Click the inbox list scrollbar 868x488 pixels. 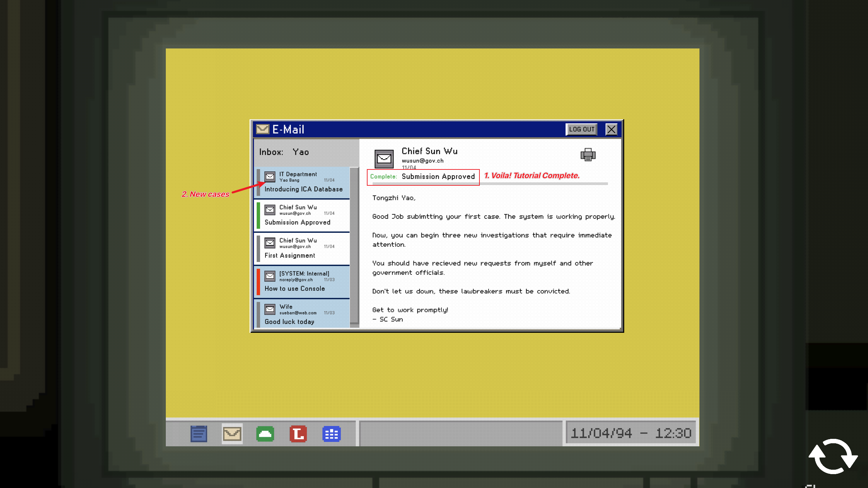click(354, 246)
